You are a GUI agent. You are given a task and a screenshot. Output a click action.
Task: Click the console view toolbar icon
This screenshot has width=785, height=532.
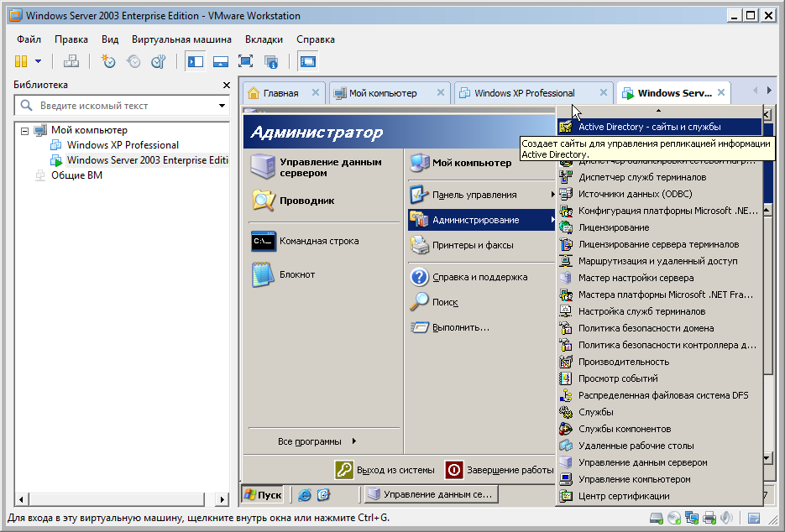coord(307,61)
